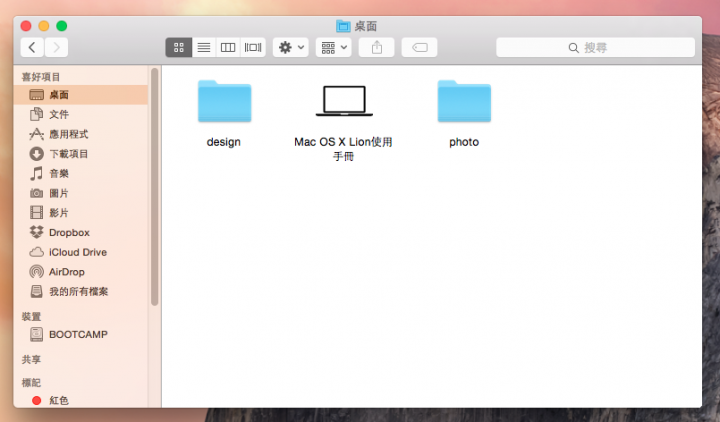
Task: Go back with the left arrow button
Action: tap(32, 47)
